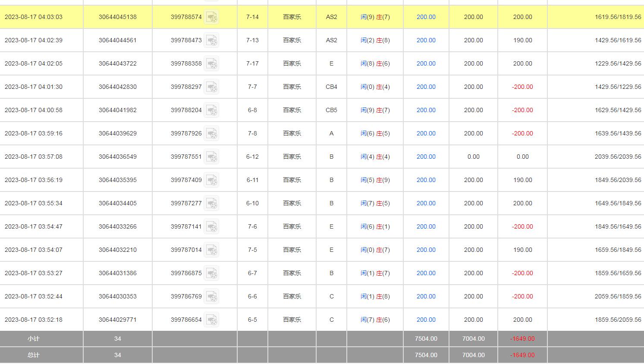
Task: Click blue 200.00 bet link for order 30644033266
Action: [x=426, y=226]
